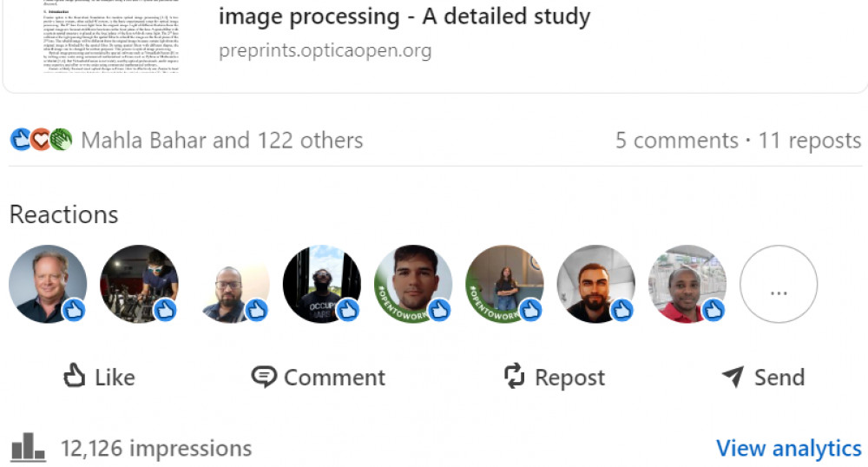Show the 5 comments

[676, 140]
